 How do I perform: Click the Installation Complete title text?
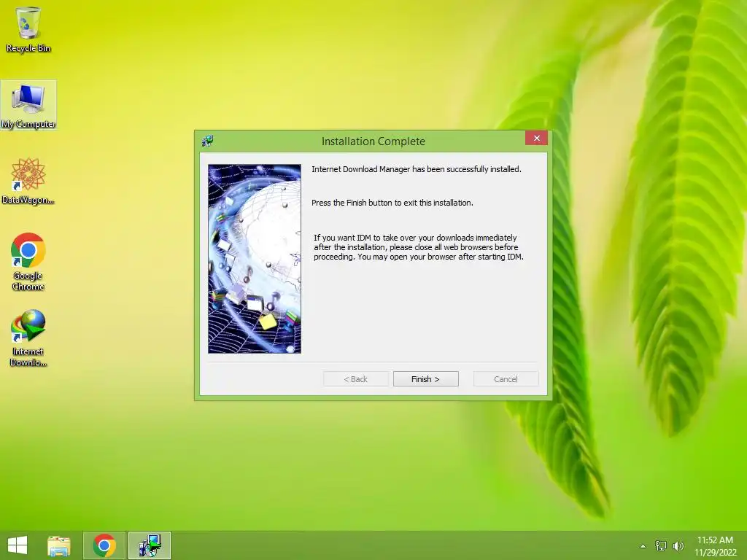click(x=373, y=141)
